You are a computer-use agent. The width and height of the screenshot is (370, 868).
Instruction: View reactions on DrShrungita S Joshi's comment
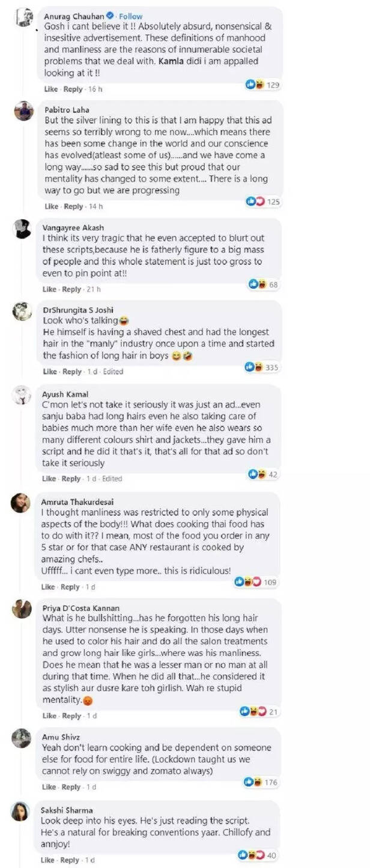click(x=254, y=366)
